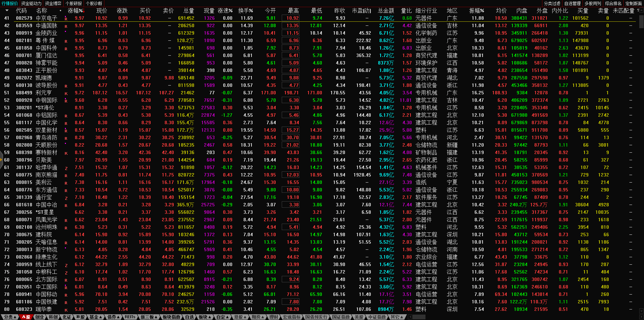Click the bottom tab bar scroll-left arrow
Image resolution: width=644 pixels, height=320 pixels.
(x=410, y=317)
